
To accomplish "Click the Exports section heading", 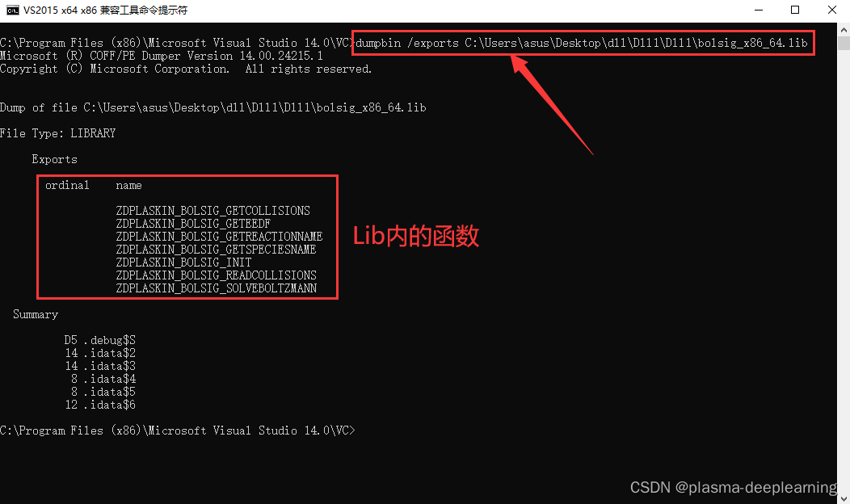I will coord(54,158).
